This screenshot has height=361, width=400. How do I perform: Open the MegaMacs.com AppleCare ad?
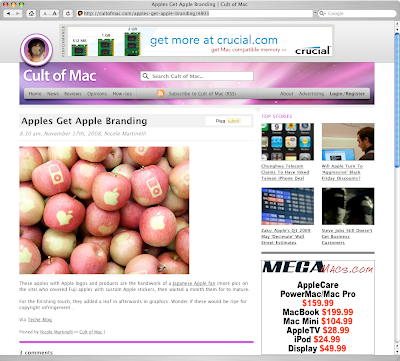click(318, 307)
